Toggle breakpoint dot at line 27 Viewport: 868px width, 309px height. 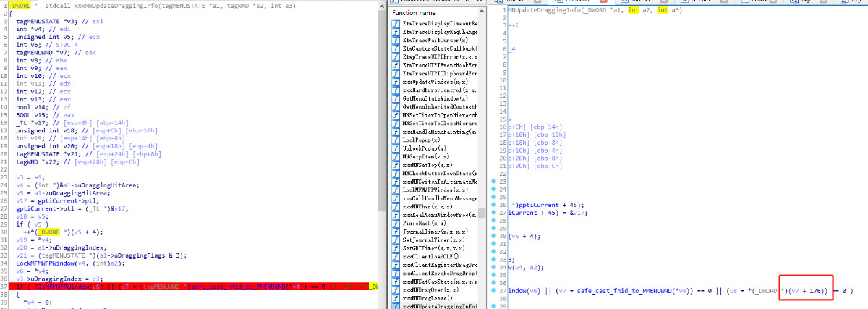pos(493,212)
